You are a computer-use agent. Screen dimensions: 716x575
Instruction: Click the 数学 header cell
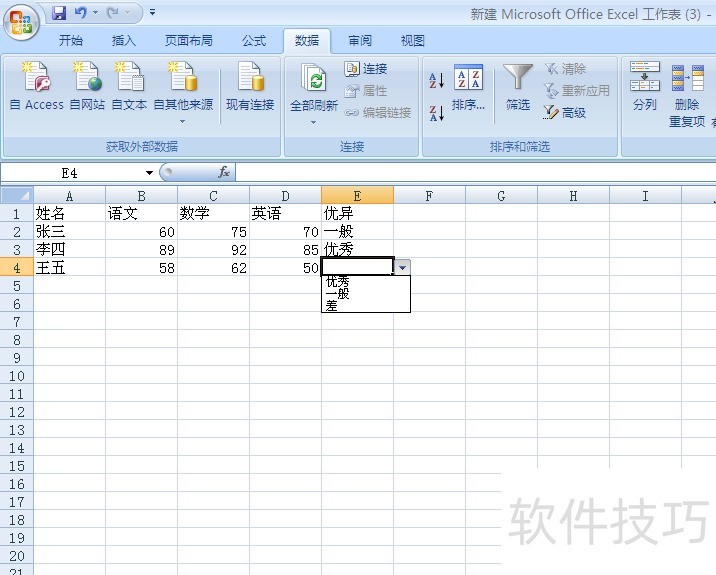click(213, 213)
